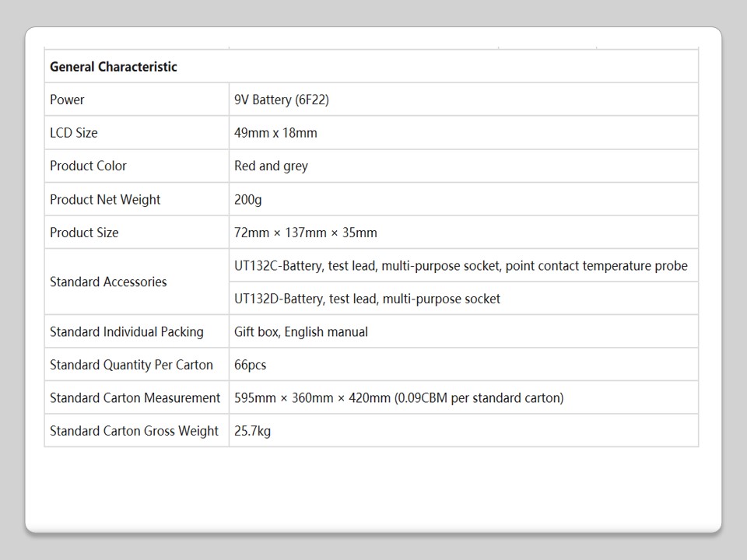Select the Standard Accessories label cell

[x=108, y=282]
